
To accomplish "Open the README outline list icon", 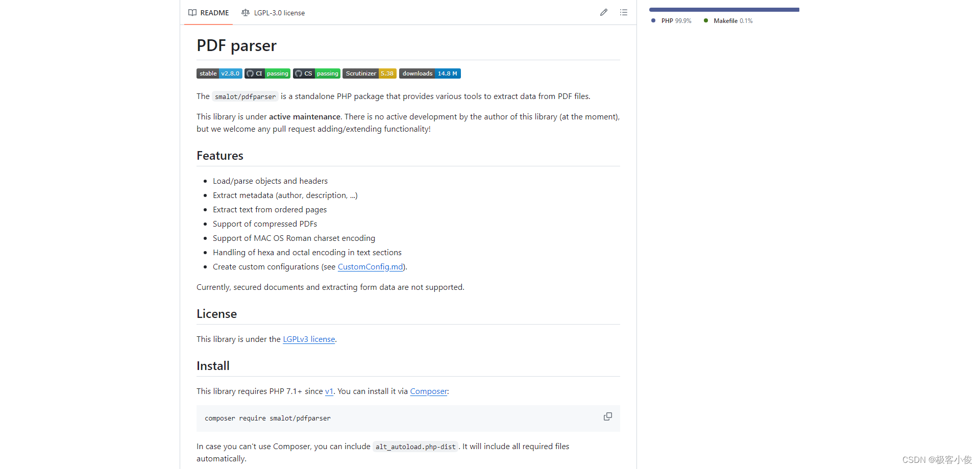I will point(624,12).
